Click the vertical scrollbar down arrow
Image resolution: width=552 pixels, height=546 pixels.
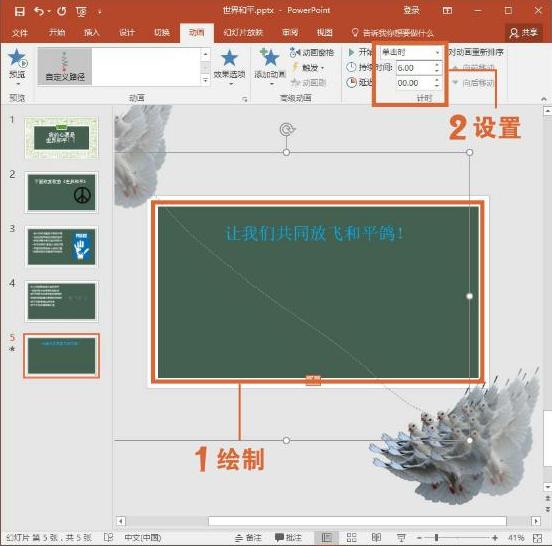(x=547, y=487)
